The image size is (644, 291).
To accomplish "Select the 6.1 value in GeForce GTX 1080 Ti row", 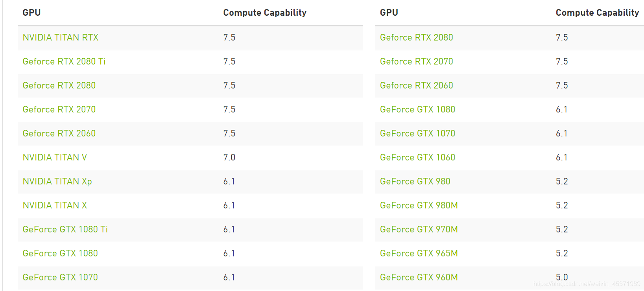I will 229,229.
